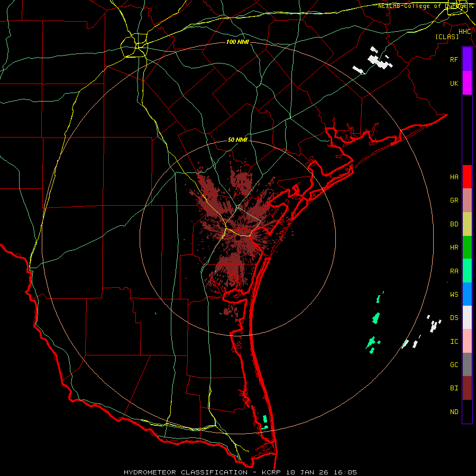Click the 'BD' legend label

(x=454, y=224)
